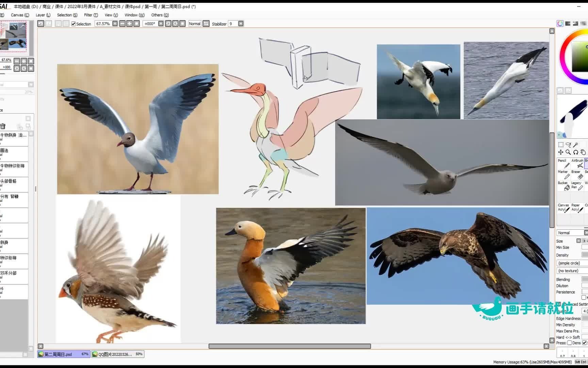Choose the AirBrush tool
The height and width of the screenshot is (368, 588).
pyautogui.click(x=577, y=163)
